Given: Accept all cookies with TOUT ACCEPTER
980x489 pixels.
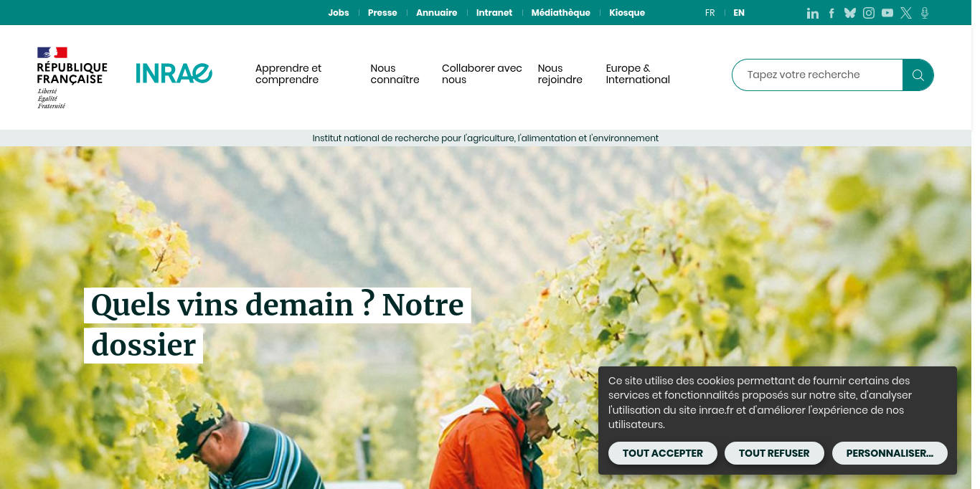Looking at the screenshot, I should click(x=663, y=453).
